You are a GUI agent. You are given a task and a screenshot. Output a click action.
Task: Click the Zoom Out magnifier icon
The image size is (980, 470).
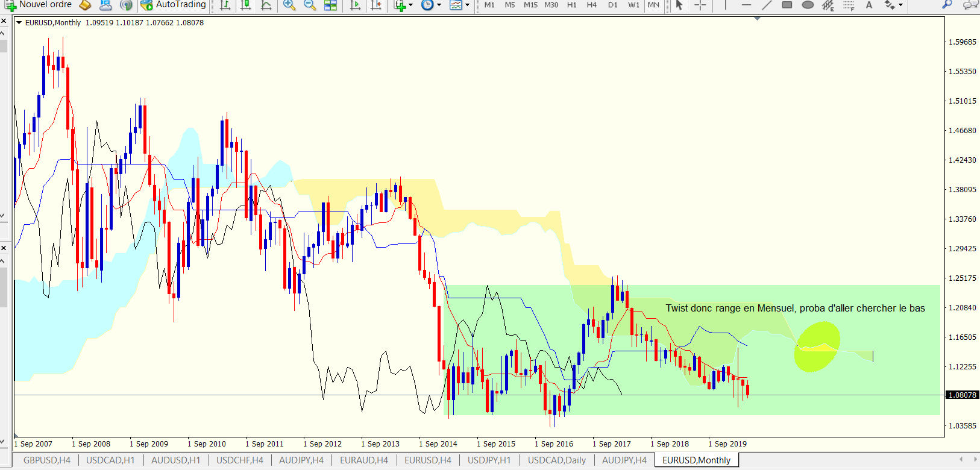click(x=310, y=5)
